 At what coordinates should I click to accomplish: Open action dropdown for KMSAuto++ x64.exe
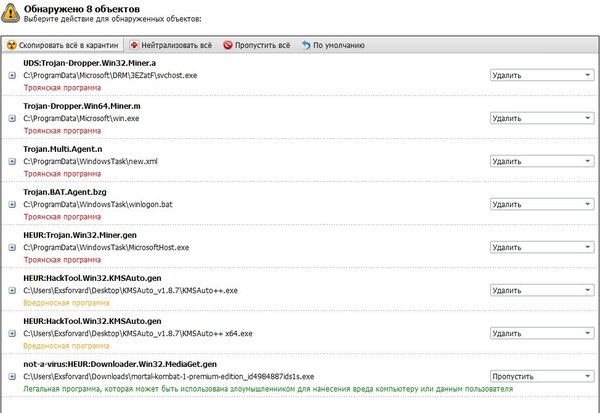542,334
